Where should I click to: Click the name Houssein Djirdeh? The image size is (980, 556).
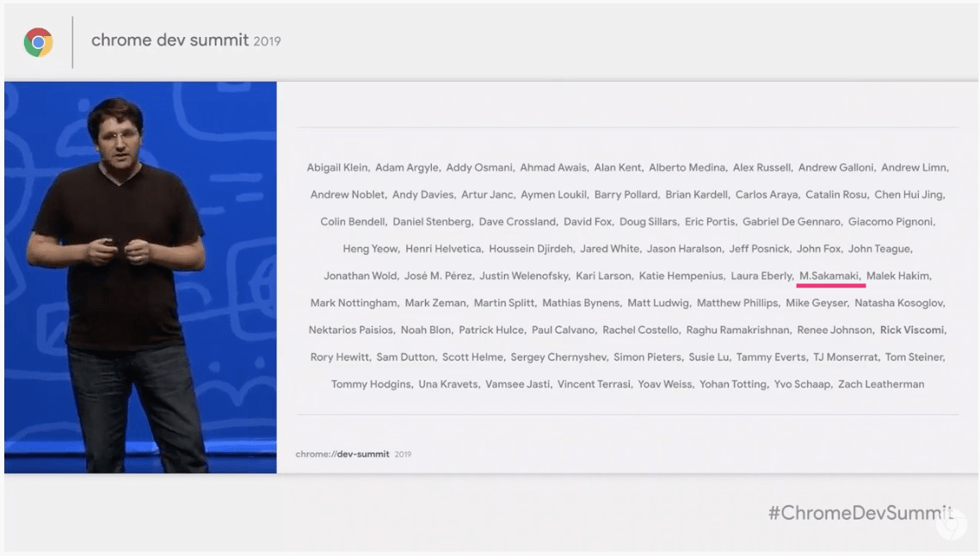tap(531, 249)
